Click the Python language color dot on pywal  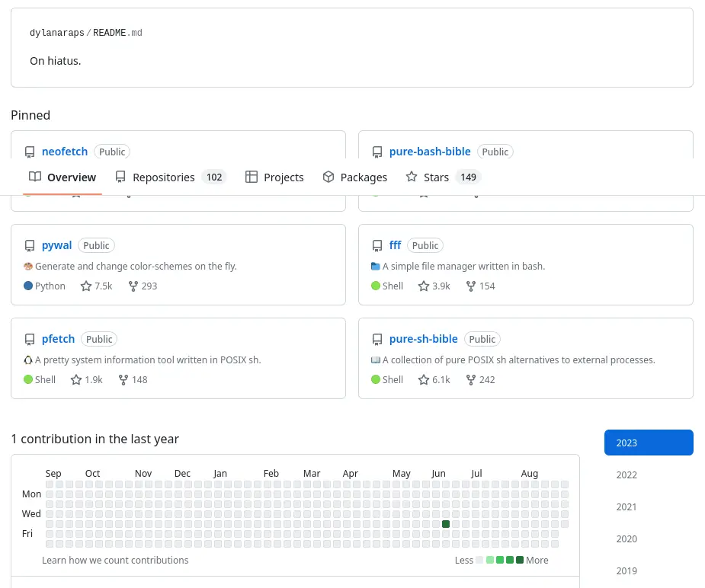click(x=28, y=286)
